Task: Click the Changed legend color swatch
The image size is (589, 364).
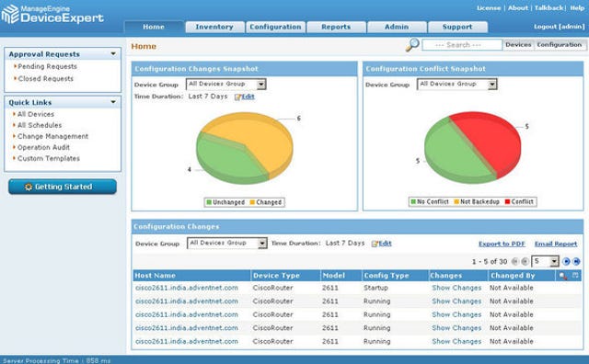Action: (252, 202)
